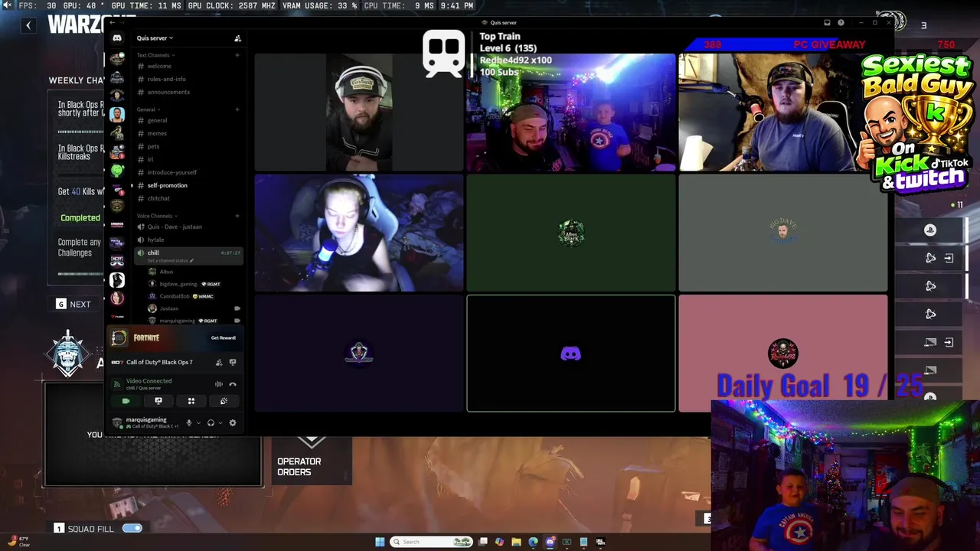Collapse the Voice Channels category

(x=156, y=216)
